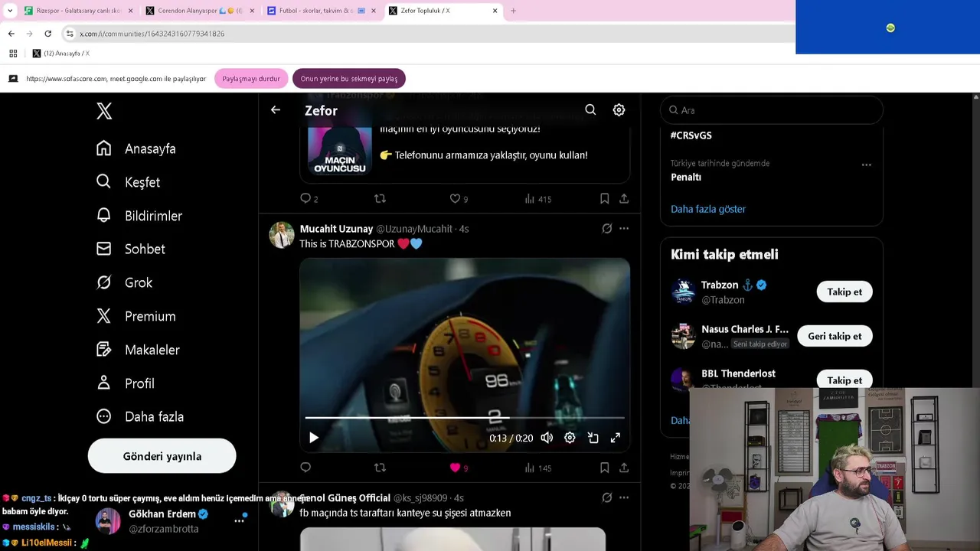980x551 pixels.
Task: Follow back Nasus Charles
Action: 835,336
